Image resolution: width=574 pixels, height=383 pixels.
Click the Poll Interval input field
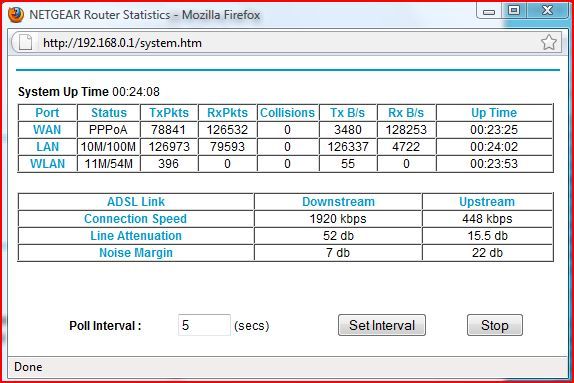(x=204, y=325)
